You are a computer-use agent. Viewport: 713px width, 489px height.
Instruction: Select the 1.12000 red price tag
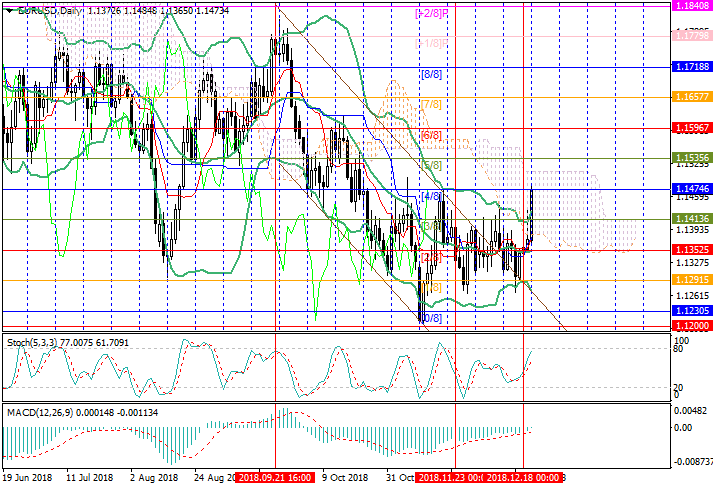pyautogui.click(x=691, y=326)
